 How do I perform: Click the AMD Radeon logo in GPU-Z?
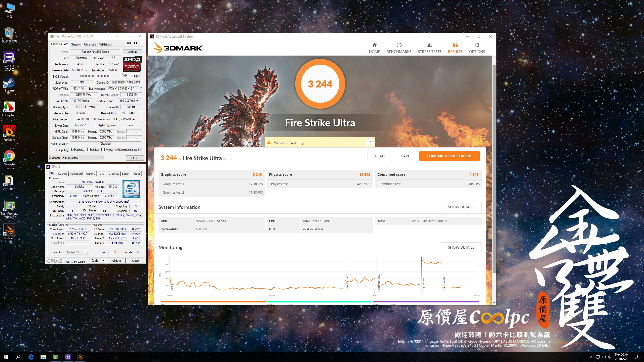tap(132, 64)
